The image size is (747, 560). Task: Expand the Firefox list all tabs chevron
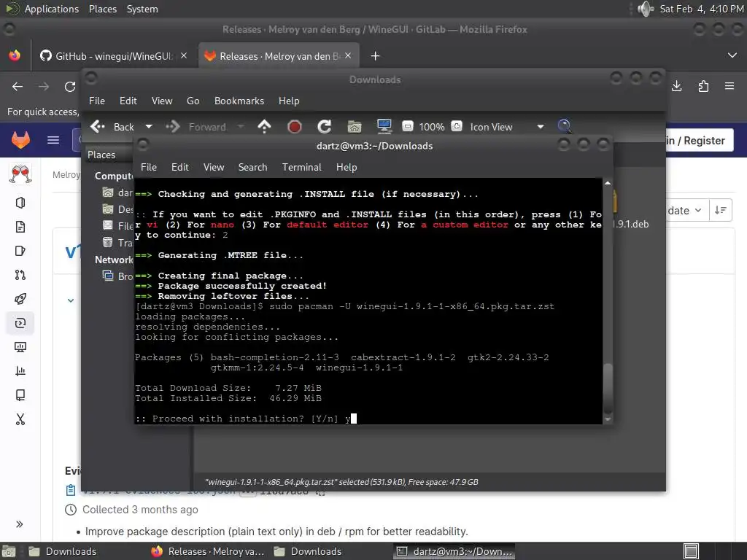click(x=732, y=55)
